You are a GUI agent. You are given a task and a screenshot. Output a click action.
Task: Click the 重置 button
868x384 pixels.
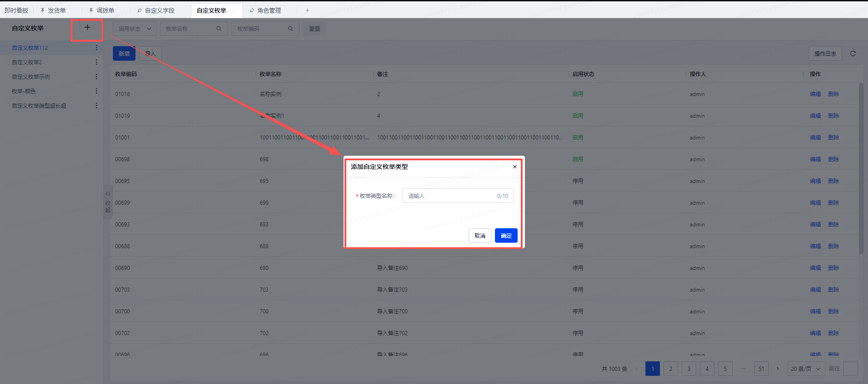click(x=315, y=29)
